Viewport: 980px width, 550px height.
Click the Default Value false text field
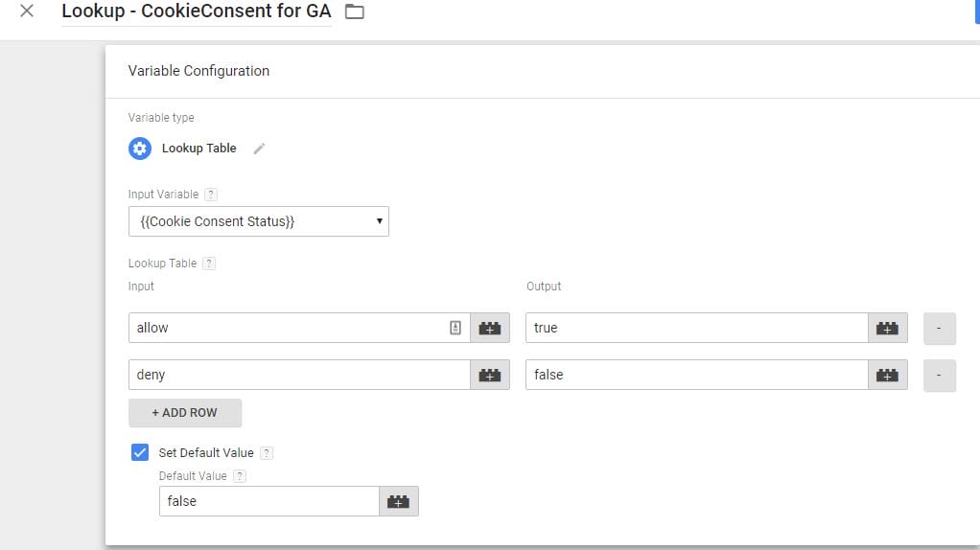(x=269, y=501)
